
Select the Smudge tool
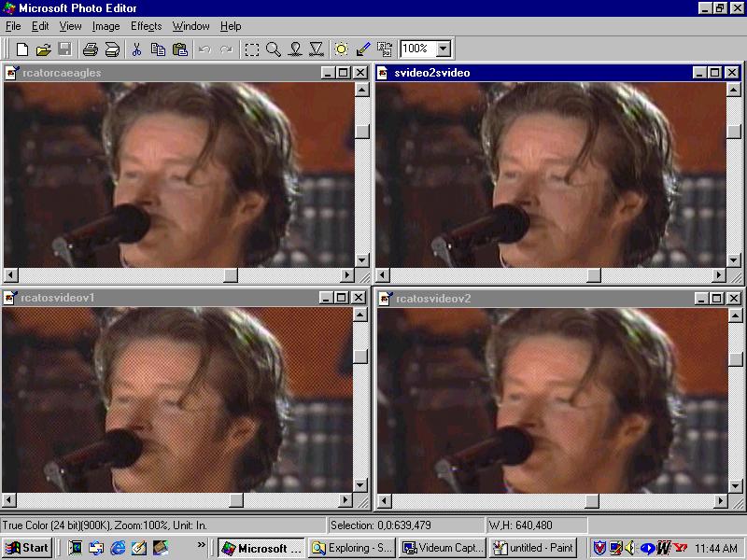(296, 49)
